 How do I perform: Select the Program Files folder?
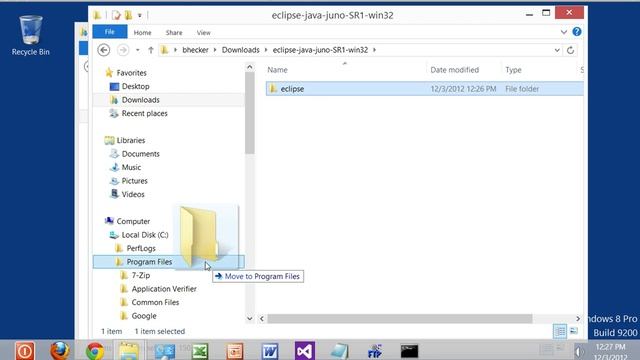[x=149, y=262]
